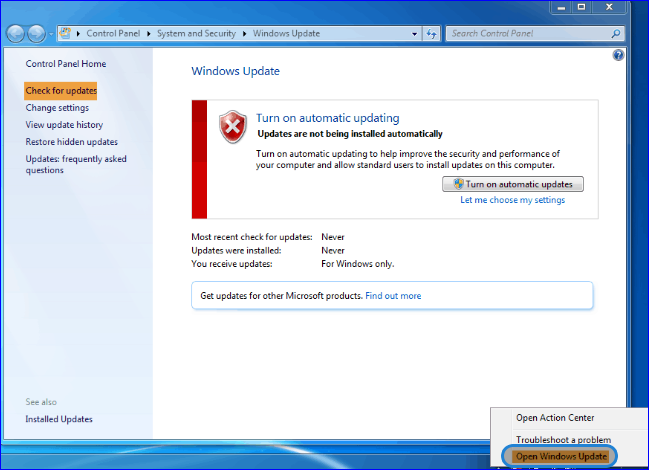Open the recent pages dropdown beside the Forward arrow
The width and height of the screenshot is (649, 470).
pyautogui.click(x=51, y=34)
